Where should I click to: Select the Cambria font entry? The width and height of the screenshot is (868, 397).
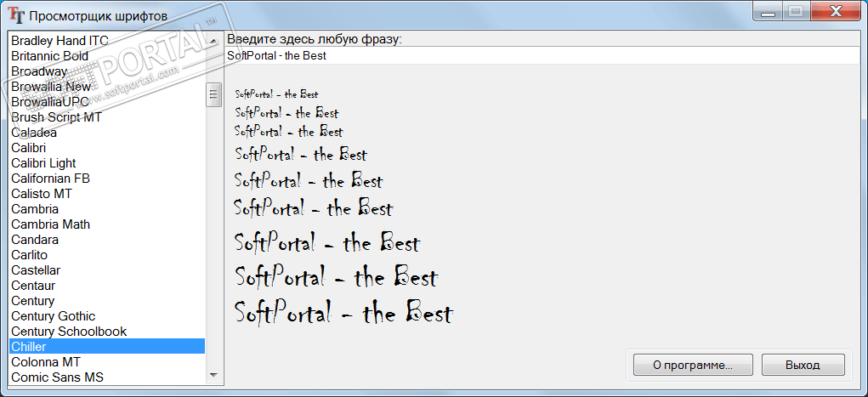[107, 209]
